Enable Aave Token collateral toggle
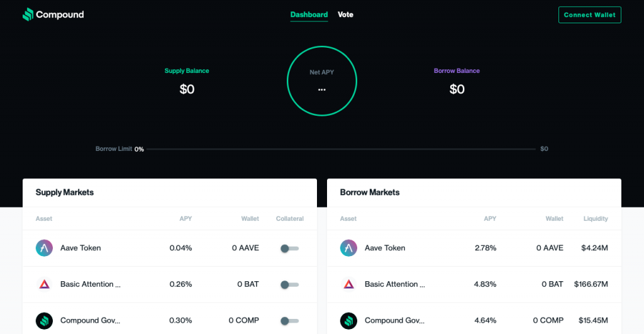Image resolution: width=644 pixels, height=334 pixels. tap(289, 248)
